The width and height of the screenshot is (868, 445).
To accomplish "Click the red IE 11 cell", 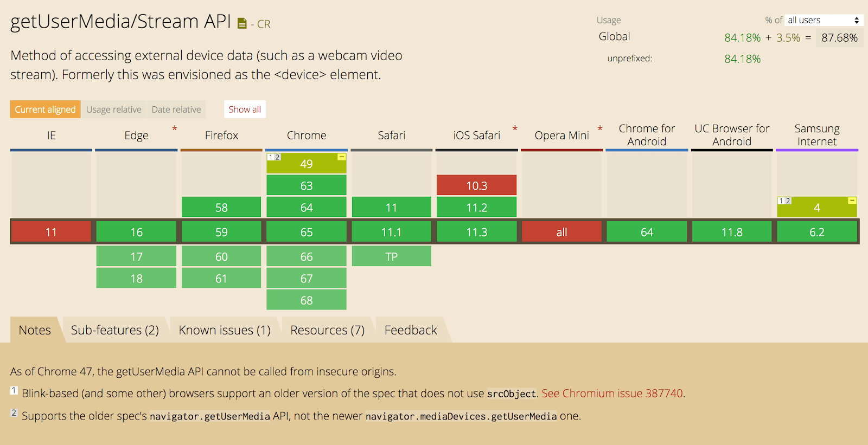I will 51,232.
